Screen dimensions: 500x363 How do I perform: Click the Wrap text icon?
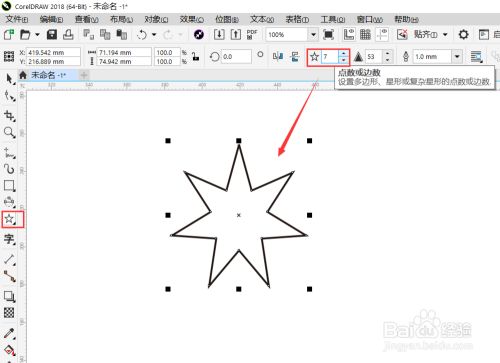click(477, 57)
